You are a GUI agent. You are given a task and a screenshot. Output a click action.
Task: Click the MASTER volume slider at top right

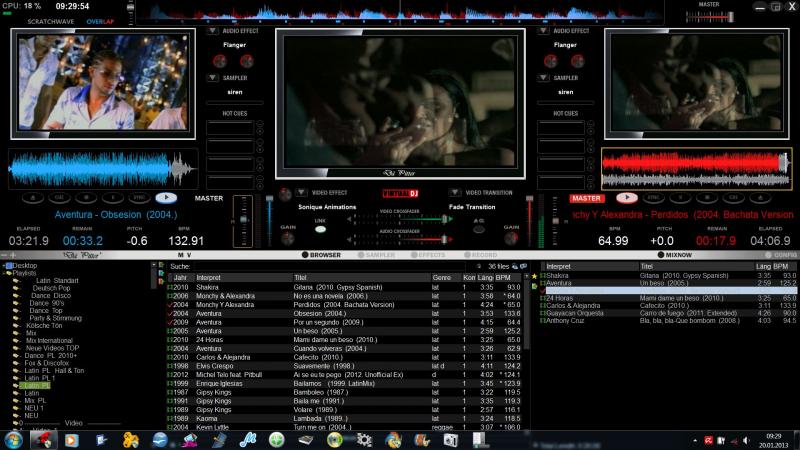point(710,17)
